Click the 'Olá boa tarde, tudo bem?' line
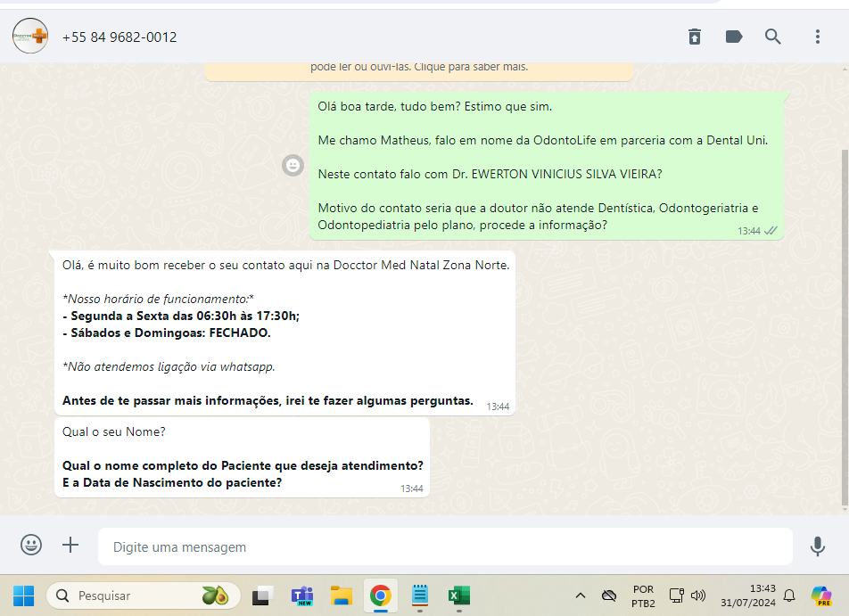The image size is (849, 616). tap(435, 106)
